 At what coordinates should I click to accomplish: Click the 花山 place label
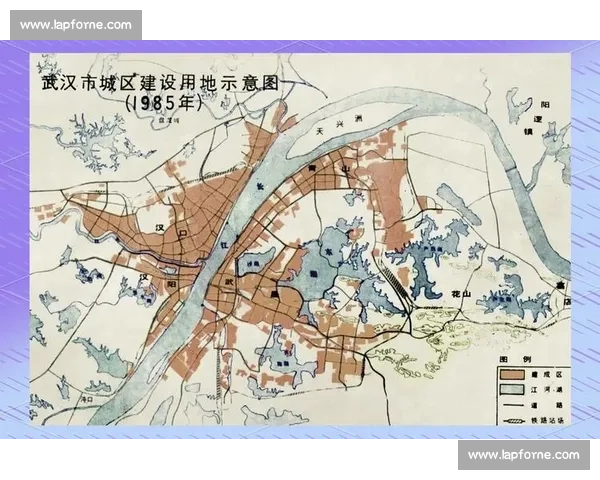click(x=461, y=295)
